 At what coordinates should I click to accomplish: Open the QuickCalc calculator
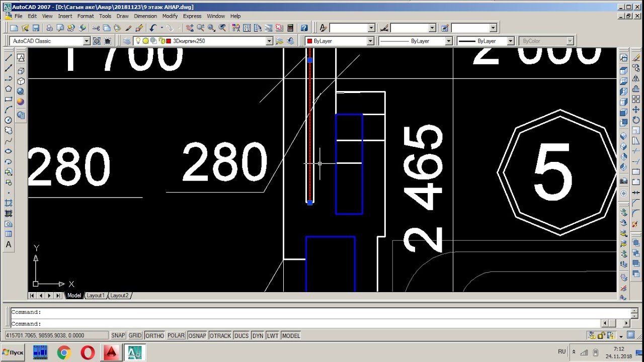coord(290,28)
